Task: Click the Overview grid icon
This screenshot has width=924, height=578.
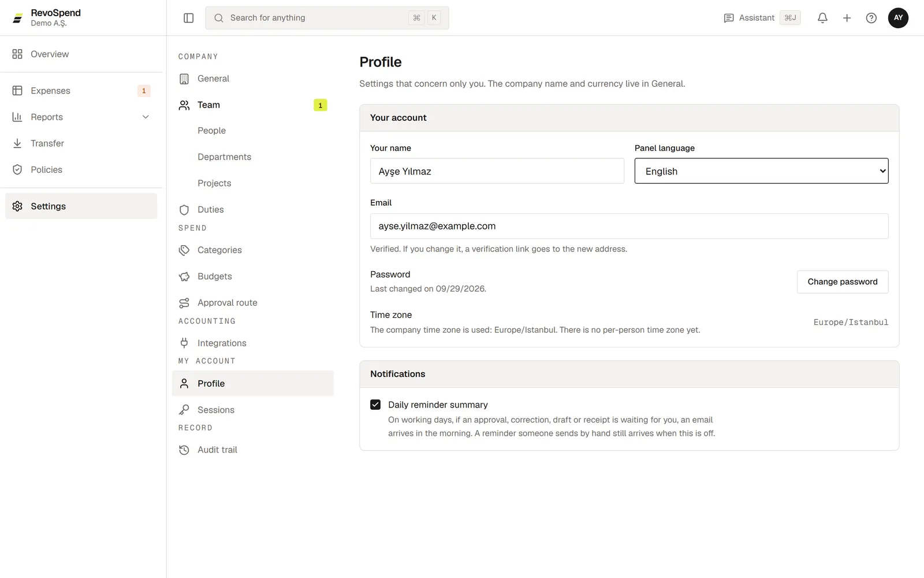Action: 17,54
